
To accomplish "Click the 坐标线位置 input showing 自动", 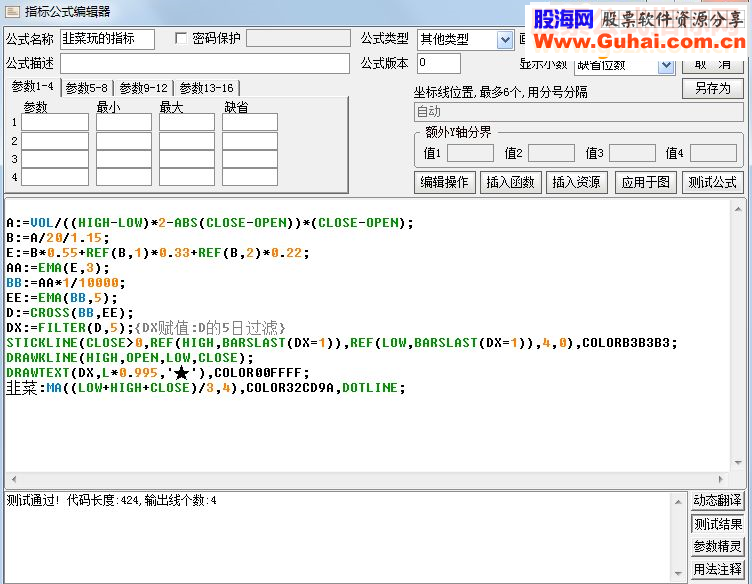I will pos(578,112).
